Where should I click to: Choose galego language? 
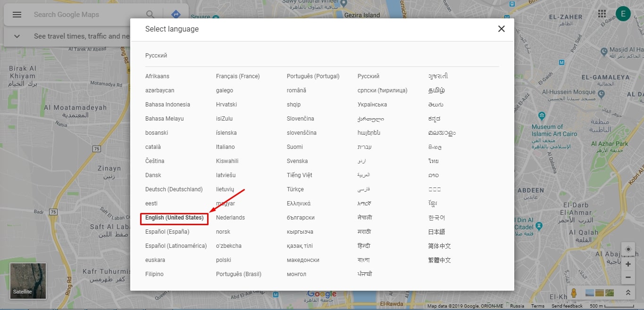[x=225, y=90]
